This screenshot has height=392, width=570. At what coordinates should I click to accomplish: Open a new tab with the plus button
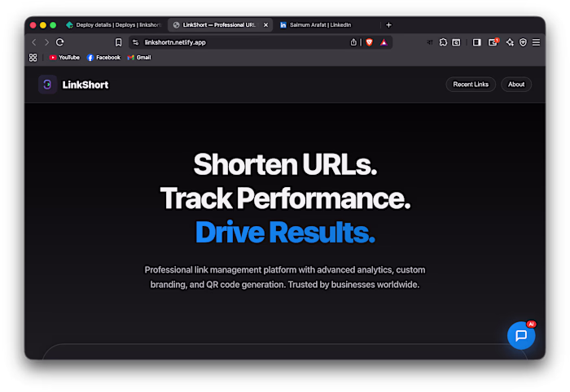pos(388,24)
